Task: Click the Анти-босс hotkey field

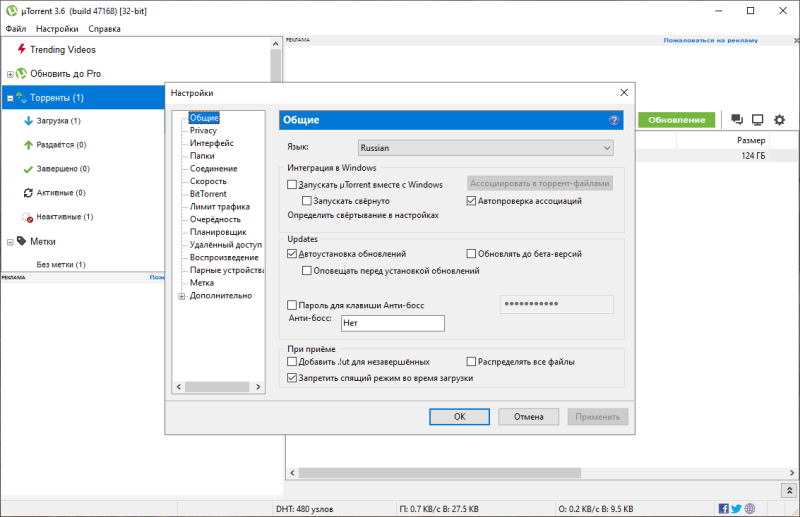Action: (x=392, y=323)
